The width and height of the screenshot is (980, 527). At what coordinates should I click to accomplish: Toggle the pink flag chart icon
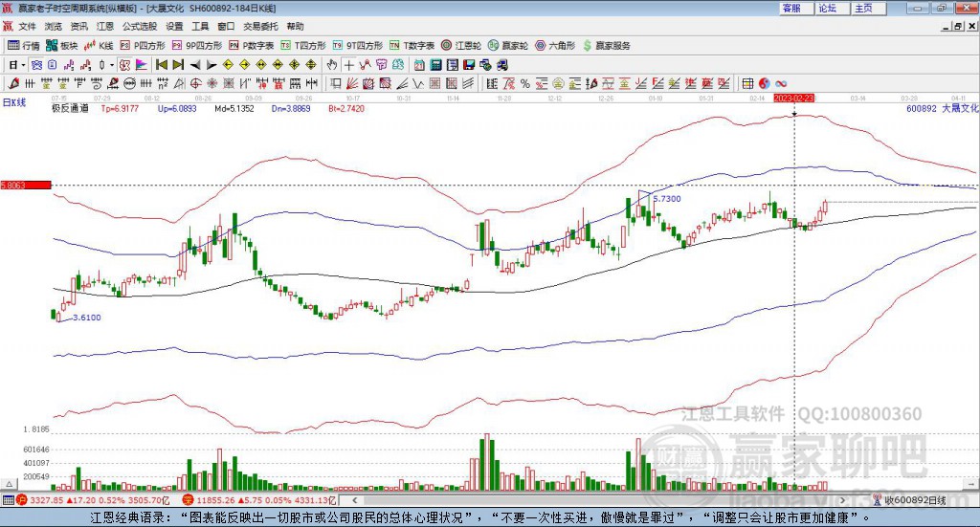(x=142, y=65)
